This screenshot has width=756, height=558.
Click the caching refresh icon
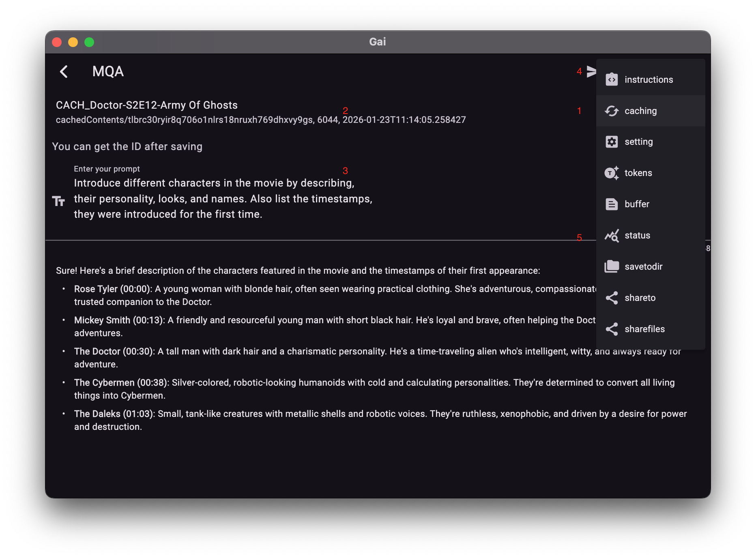pos(612,111)
